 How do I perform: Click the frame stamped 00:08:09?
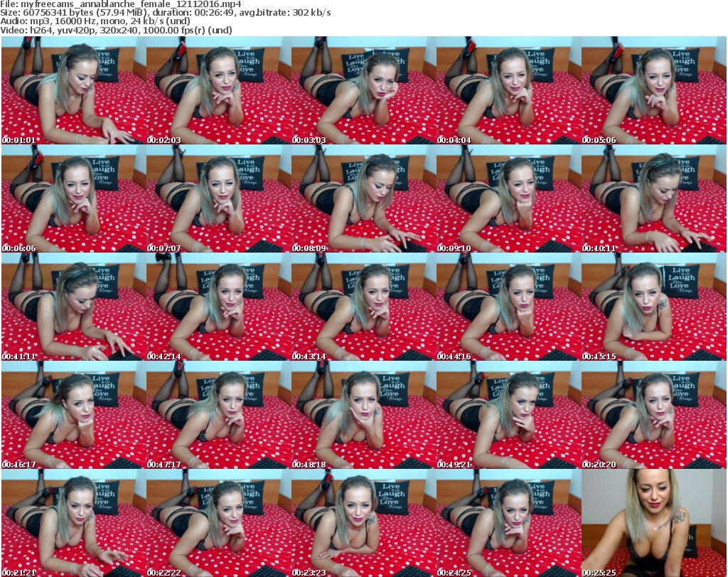tap(363, 199)
